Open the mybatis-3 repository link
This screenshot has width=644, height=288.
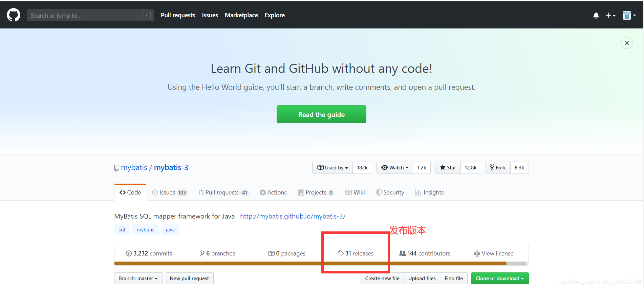pos(171,167)
